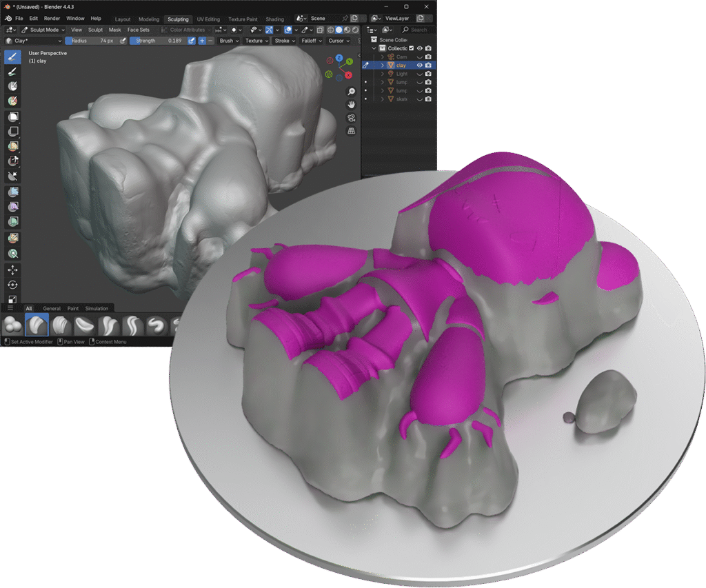Enable the subtract direction minus button
706x588 pixels.
coord(210,41)
